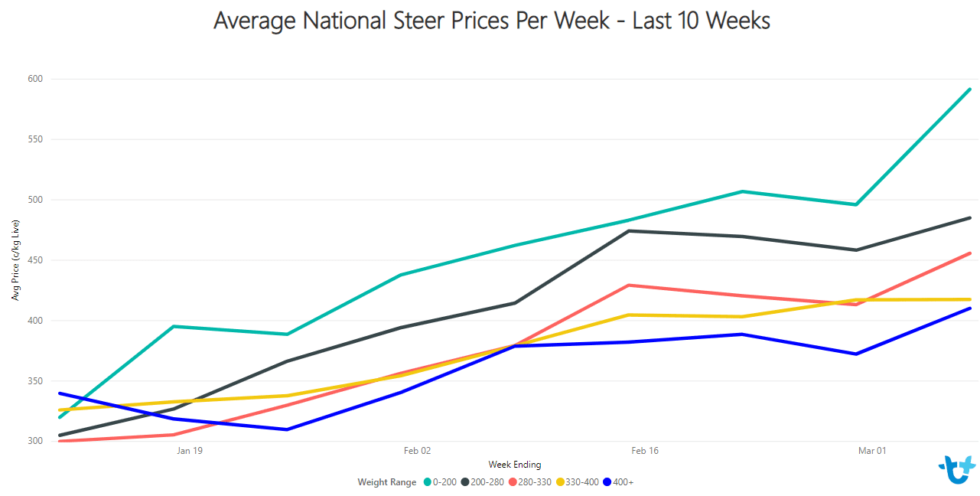Select the 330-400 legend label
This screenshot has height=496, width=980.
[582, 482]
